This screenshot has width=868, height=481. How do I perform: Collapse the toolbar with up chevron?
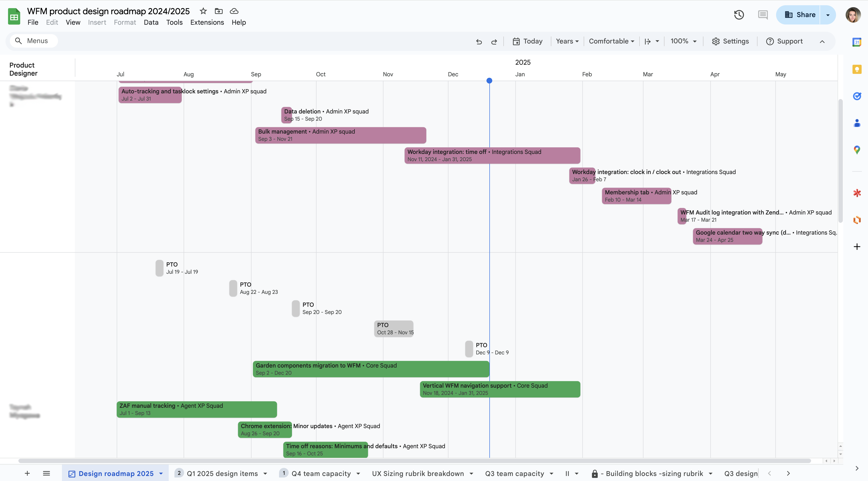(x=822, y=41)
